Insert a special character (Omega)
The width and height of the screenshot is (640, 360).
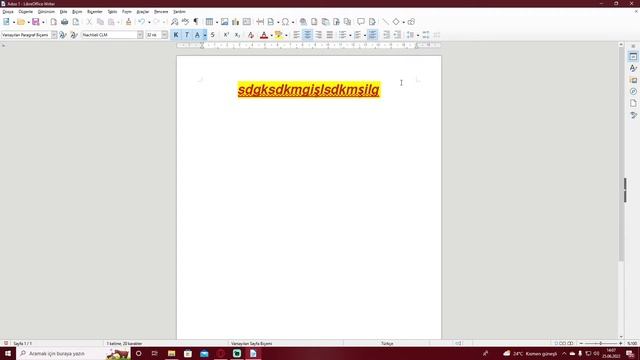pos(285,22)
